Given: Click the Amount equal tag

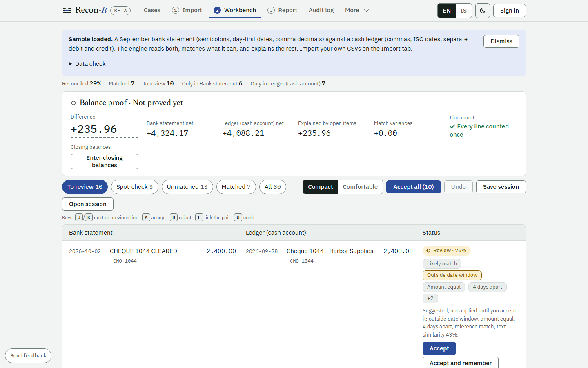Looking at the screenshot, I should [x=444, y=287].
